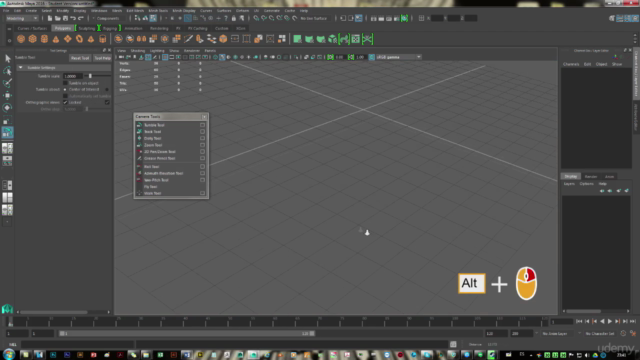640x360 pixels.
Task: Select the Rotate tool in toolbox
Action: (7, 108)
